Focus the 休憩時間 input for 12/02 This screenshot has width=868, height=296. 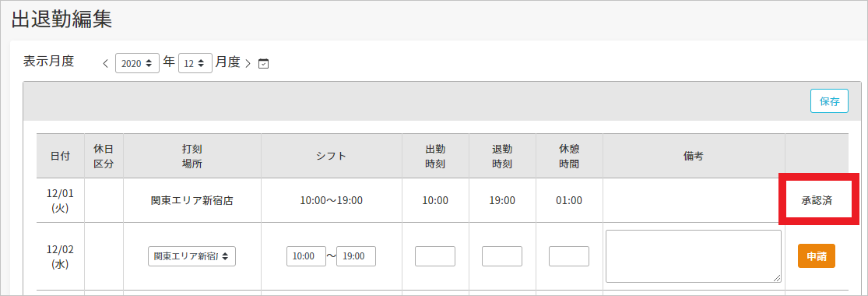pyautogui.click(x=569, y=256)
